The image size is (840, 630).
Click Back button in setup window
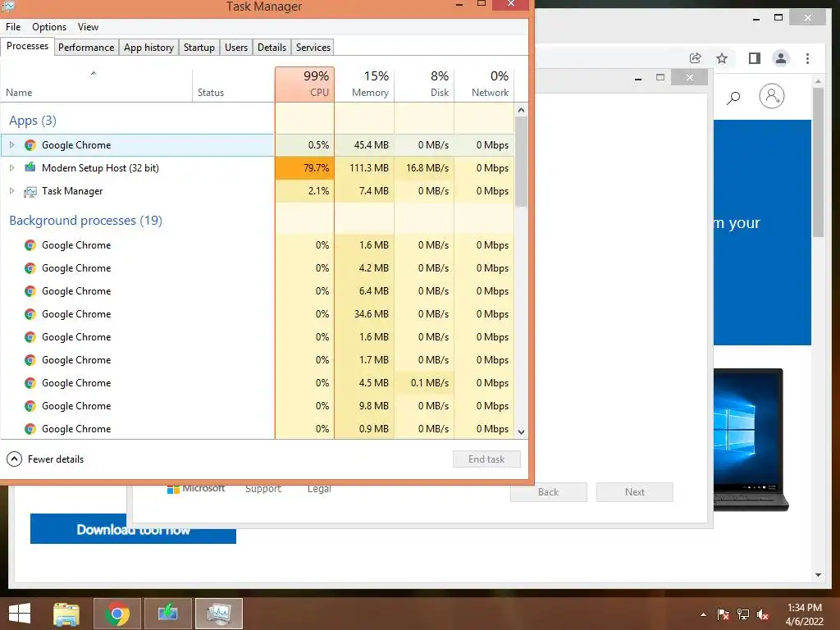[549, 492]
